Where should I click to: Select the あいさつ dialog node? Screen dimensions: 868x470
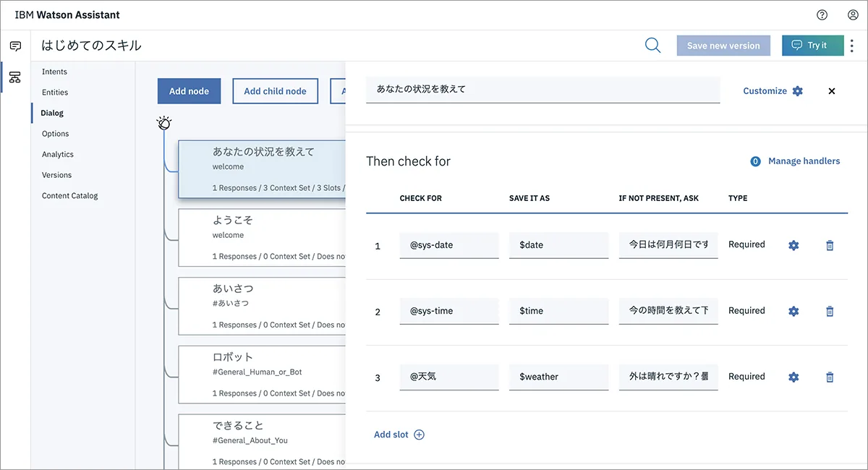pyautogui.click(x=262, y=306)
